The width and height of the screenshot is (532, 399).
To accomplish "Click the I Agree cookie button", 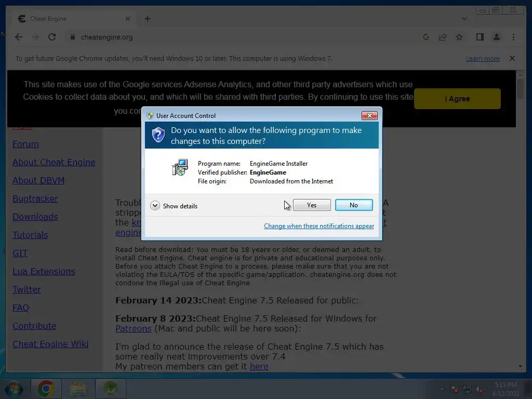I will tap(457, 99).
